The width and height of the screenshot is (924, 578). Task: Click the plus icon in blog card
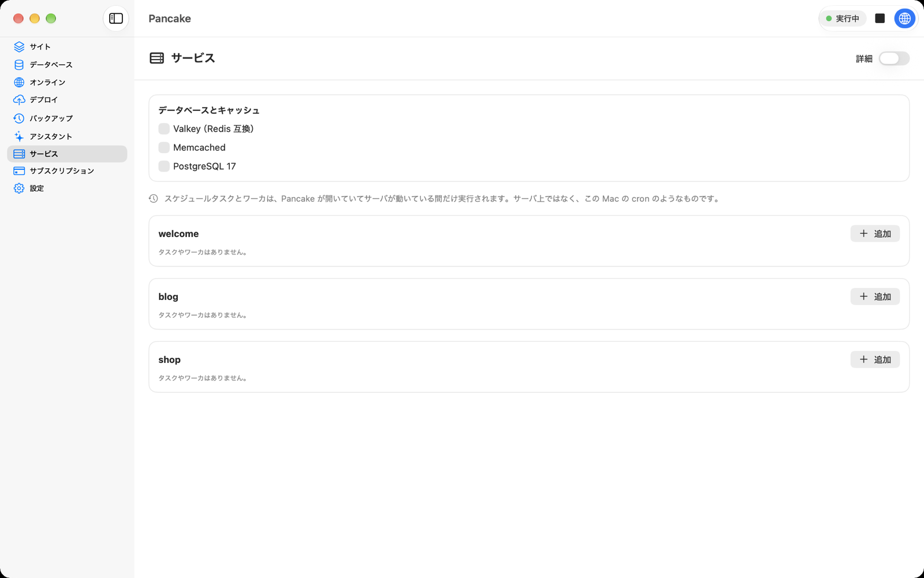click(864, 297)
